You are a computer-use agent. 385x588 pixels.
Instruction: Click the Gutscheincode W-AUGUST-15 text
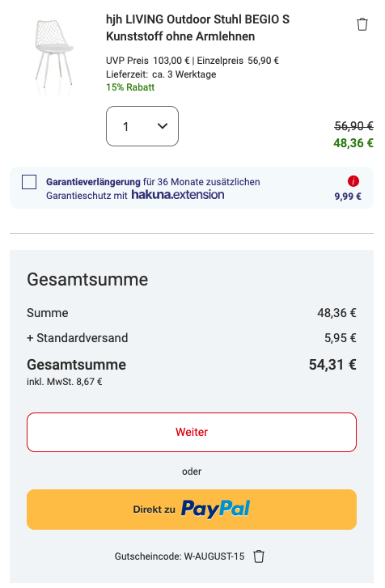pos(180,556)
